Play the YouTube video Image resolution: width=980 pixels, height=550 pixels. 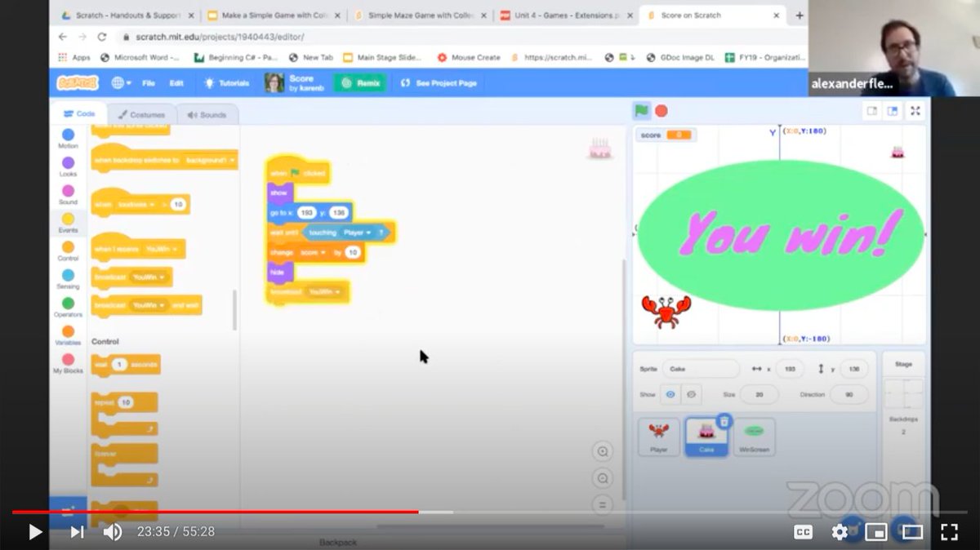(35, 532)
